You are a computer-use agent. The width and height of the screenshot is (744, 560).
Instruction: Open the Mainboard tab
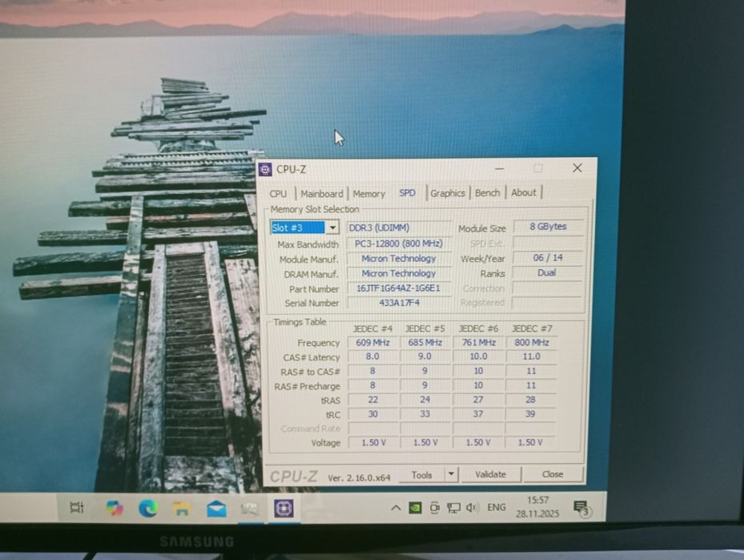(x=322, y=194)
